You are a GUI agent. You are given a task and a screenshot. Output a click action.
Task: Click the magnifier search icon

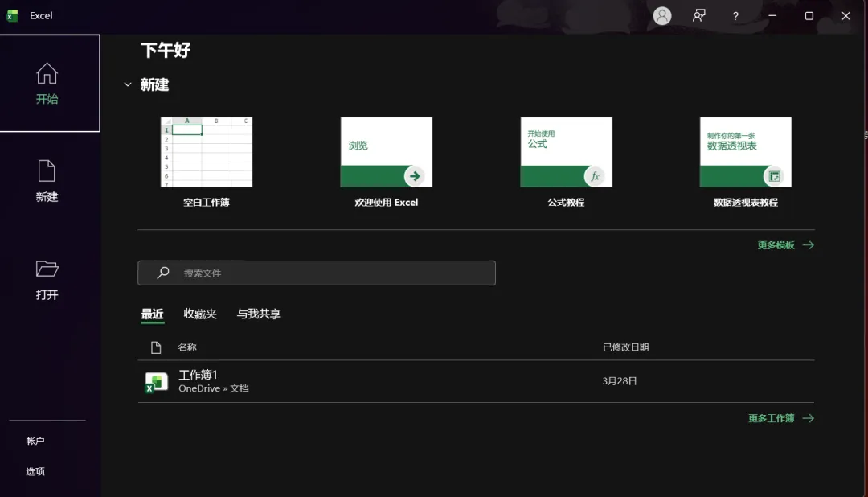point(162,273)
